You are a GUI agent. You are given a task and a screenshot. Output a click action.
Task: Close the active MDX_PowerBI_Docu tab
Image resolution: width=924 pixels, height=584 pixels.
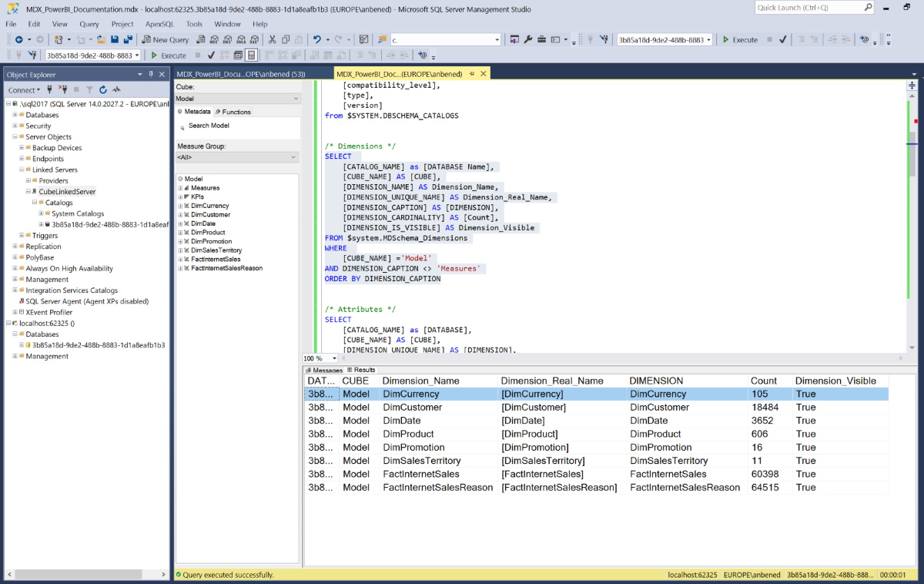pos(484,74)
